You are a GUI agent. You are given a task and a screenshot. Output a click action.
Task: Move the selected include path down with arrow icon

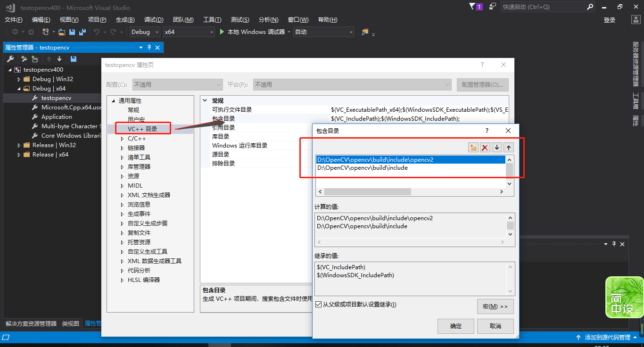tap(496, 147)
